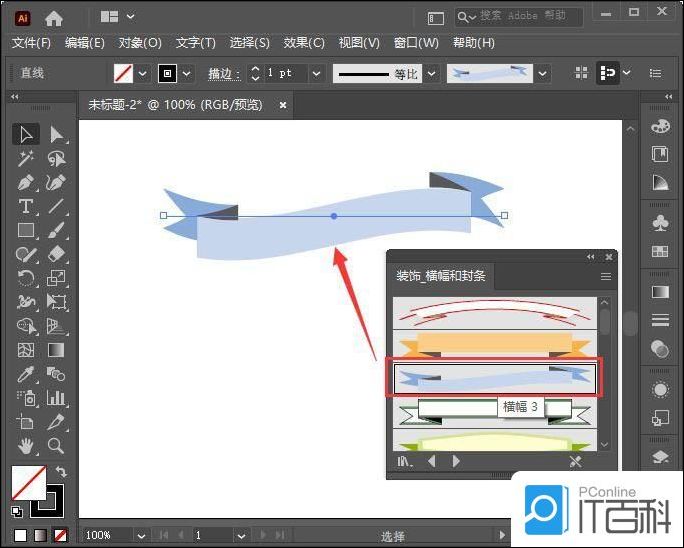Set fill mode to Color

point(20,535)
